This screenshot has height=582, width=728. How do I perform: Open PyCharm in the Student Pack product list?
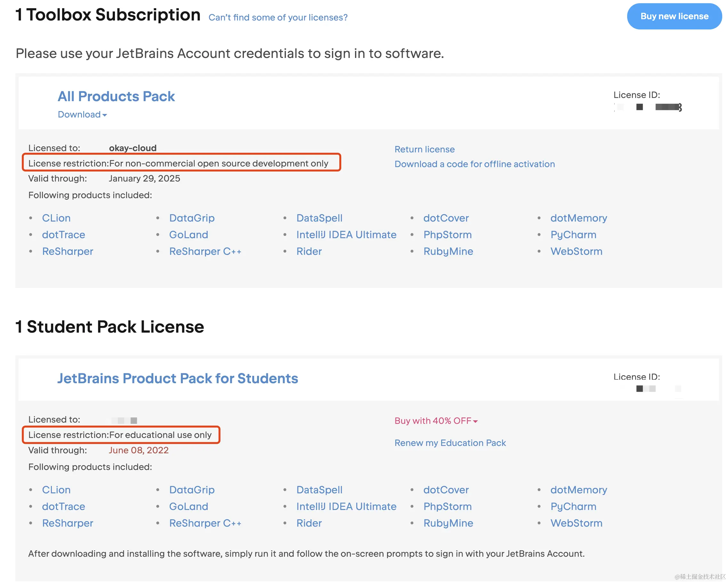(573, 506)
